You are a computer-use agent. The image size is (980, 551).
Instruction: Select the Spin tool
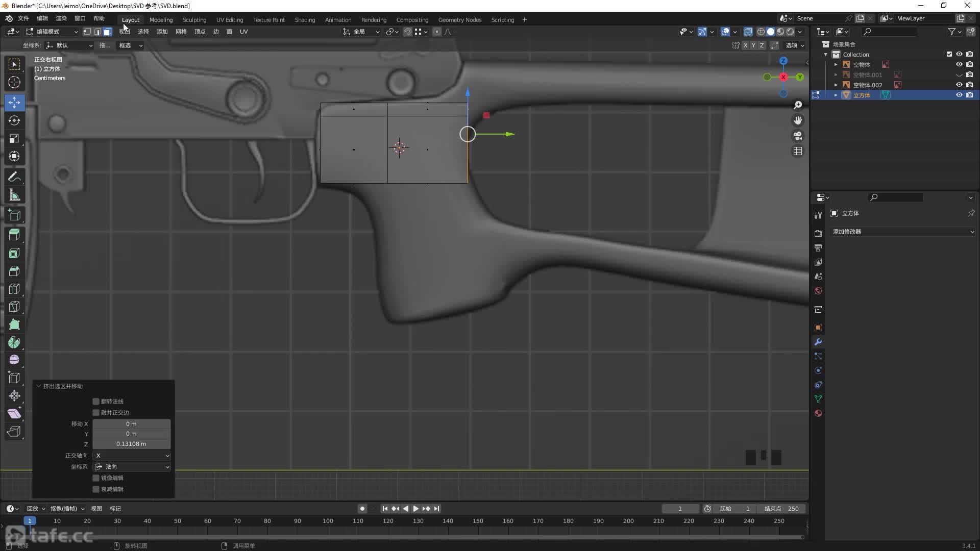(x=14, y=342)
